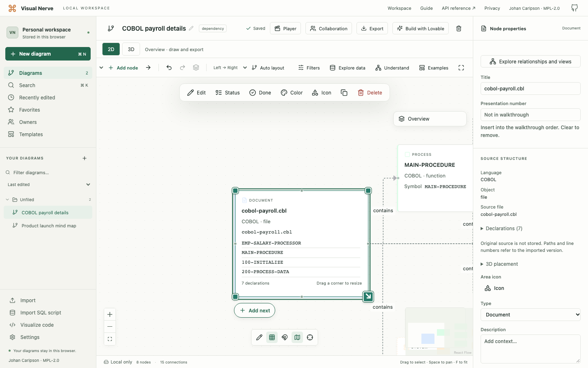Click Explore relationships and views button

pos(530,61)
